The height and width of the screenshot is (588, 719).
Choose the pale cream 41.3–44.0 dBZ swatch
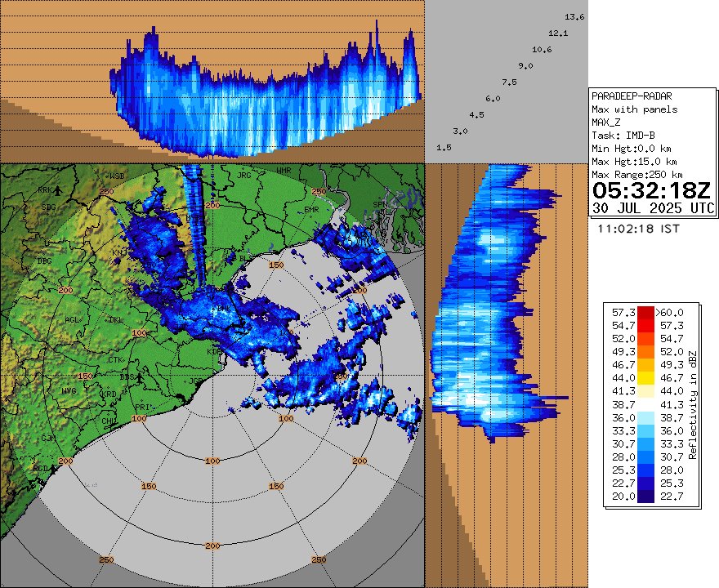tap(645, 391)
